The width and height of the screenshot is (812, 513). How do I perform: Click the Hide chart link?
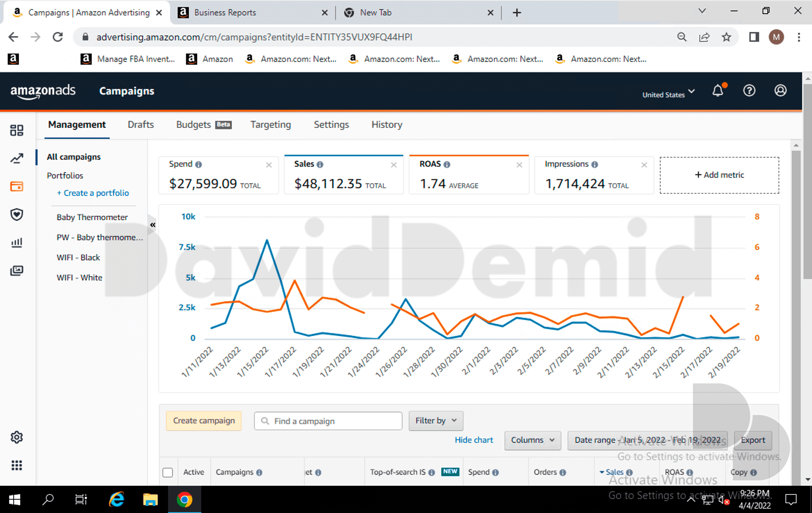(474, 440)
